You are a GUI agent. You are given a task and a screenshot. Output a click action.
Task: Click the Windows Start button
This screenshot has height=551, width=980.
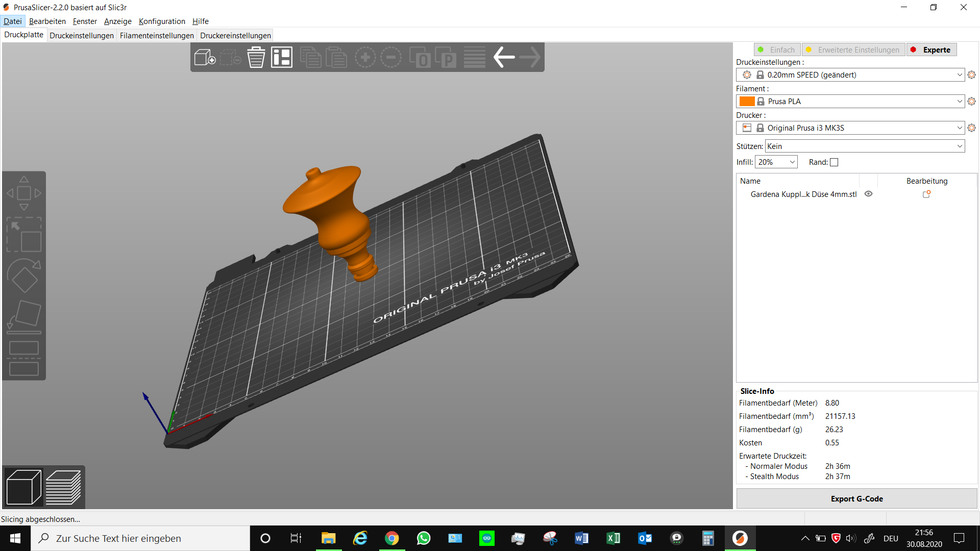15,538
